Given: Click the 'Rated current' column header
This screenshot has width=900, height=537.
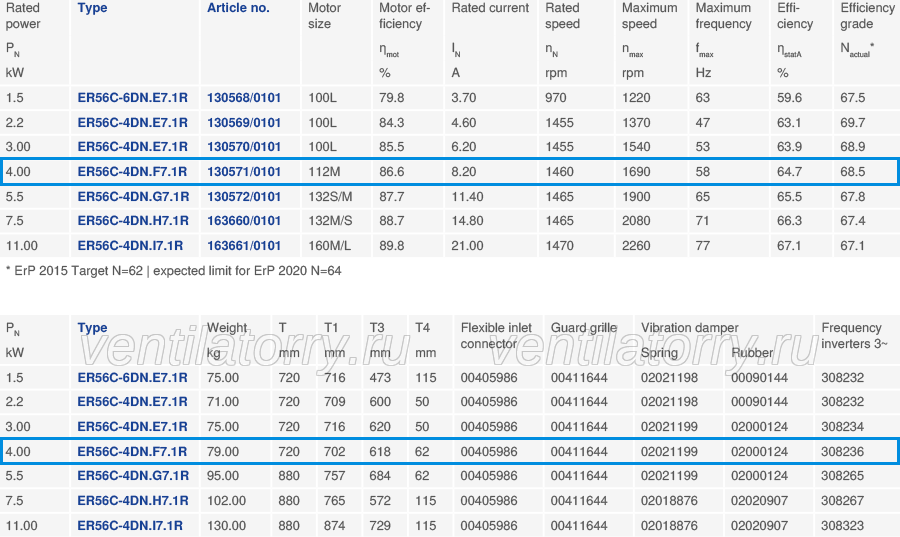Looking at the screenshot, I should click(490, 8).
